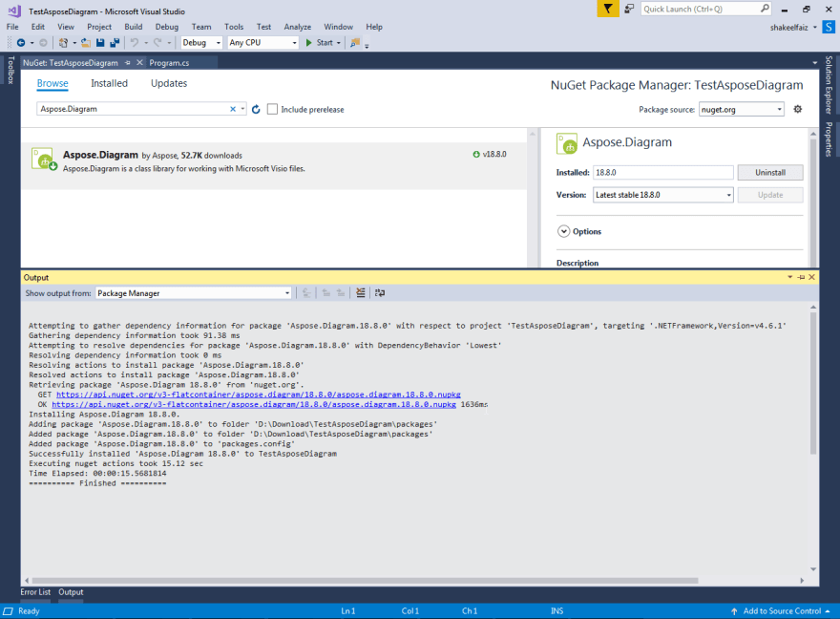Open the Analyze menu
840x619 pixels.
[297, 27]
